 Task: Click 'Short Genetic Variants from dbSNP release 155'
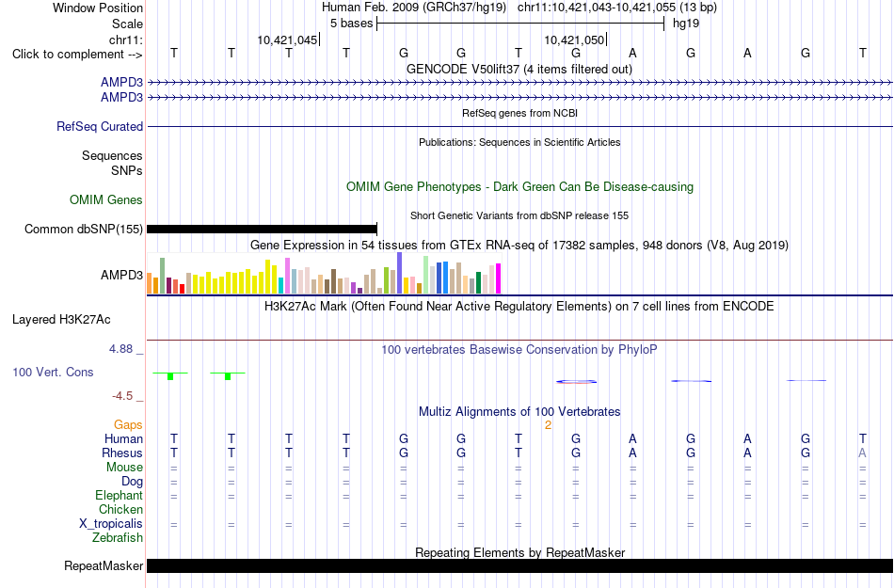pos(519,216)
